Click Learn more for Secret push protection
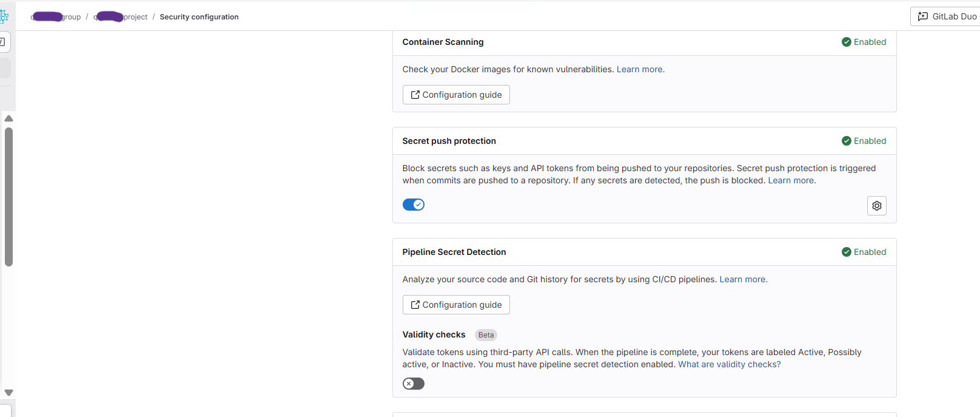Screen dimensions: 980x417 pyautogui.click(x=791, y=180)
